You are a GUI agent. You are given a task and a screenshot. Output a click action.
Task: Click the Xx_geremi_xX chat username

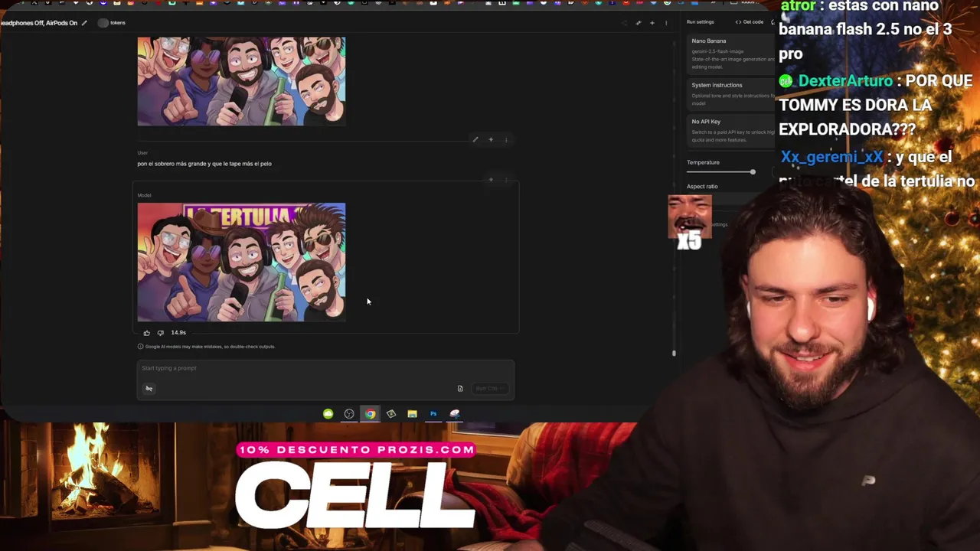pyautogui.click(x=832, y=158)
